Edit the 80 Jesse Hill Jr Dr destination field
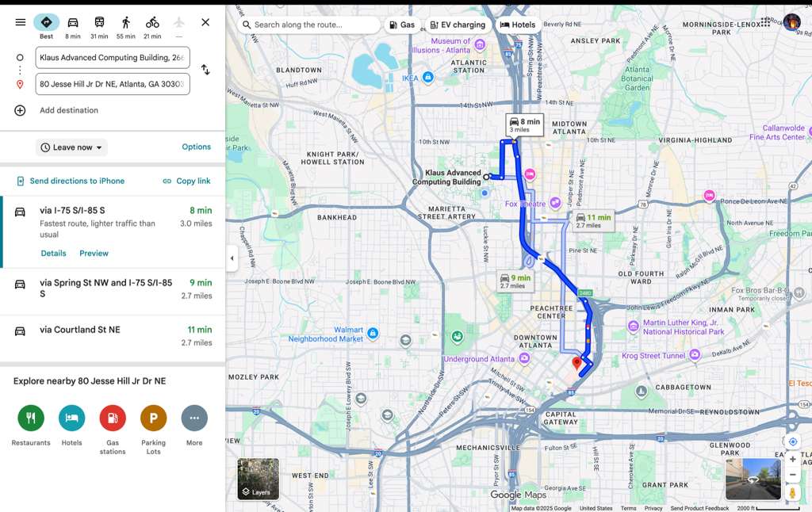This screenshot has width=812, height=512. point(113,84)
